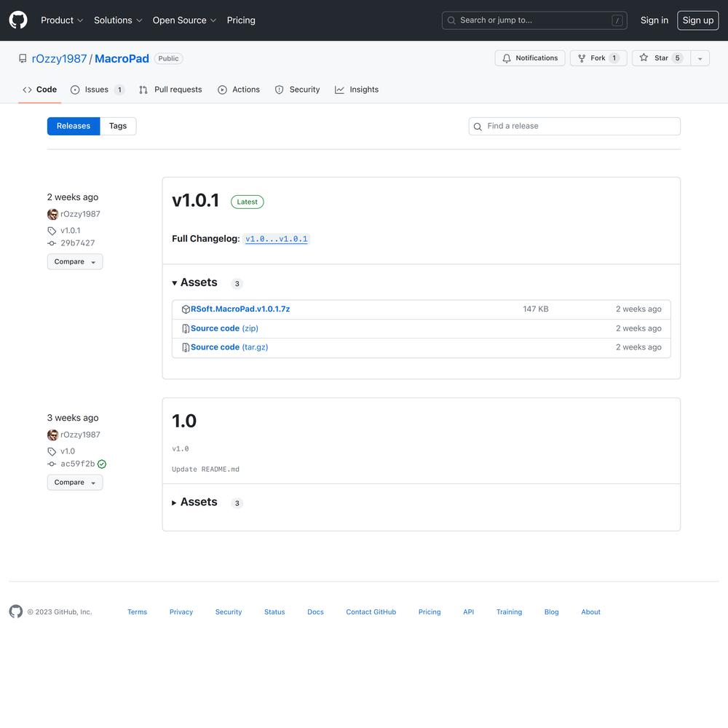The height and width of the screenshot is (728, 728).
Task: Download Source code (tar.gz)
Action: coord(229,347)
